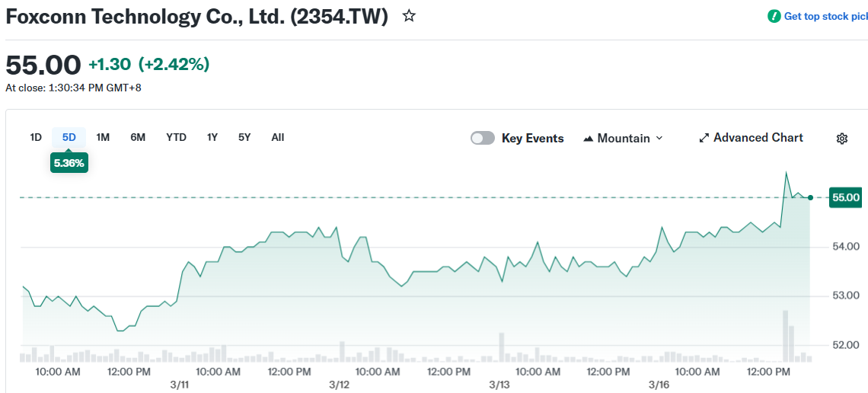Screen dimensions: 868x393
Task: Toggle the Key Events switch
Action: tap(483, 138)
